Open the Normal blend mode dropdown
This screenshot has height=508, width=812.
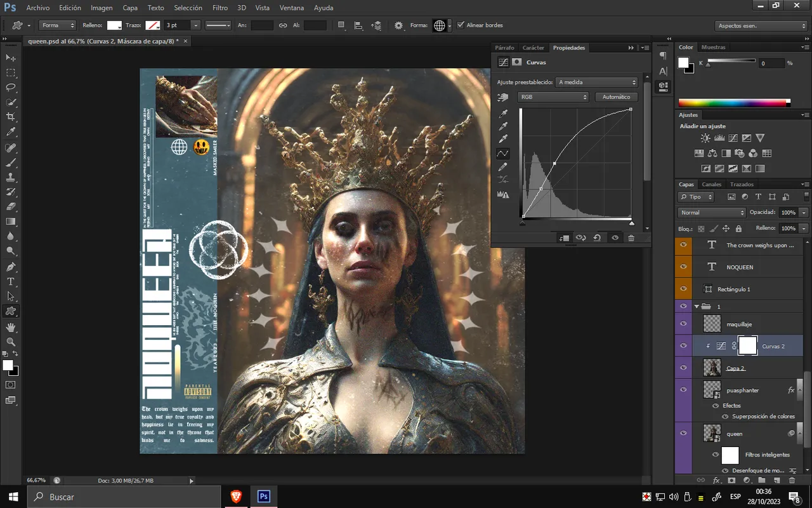[x=712, y=213]
